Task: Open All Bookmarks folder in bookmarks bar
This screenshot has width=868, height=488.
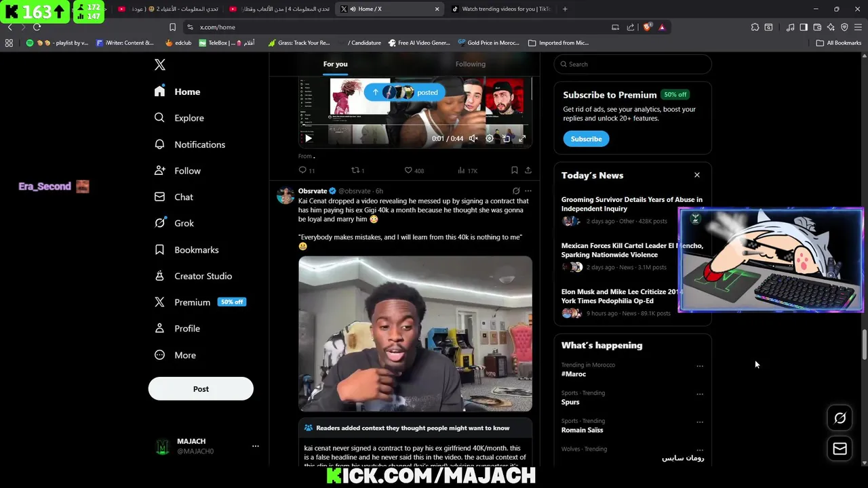Action: [x=838, y=43]
